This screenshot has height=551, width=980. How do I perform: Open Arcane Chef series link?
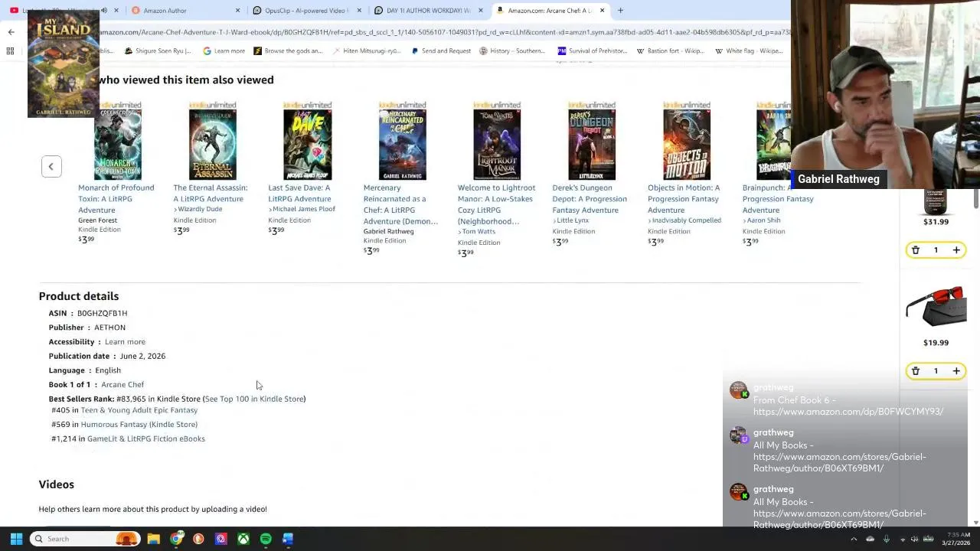tap(122, 385)
